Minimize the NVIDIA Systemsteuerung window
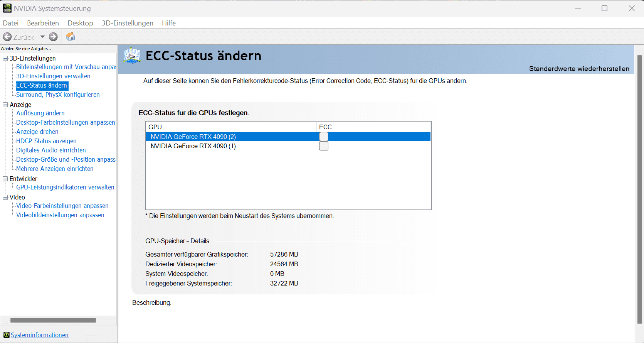This screenshot has height=343, width=644. pyautogui.click(x=578, y=8)
